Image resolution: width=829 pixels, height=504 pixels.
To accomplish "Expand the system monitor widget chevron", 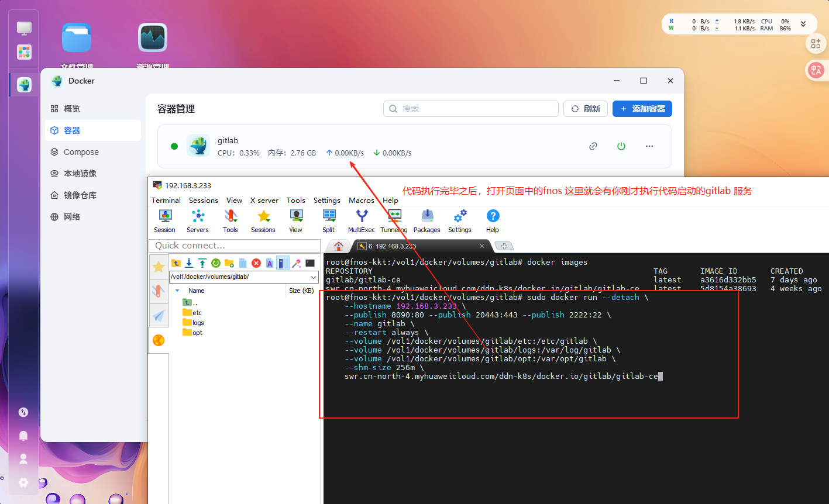I will coord(803,24).
